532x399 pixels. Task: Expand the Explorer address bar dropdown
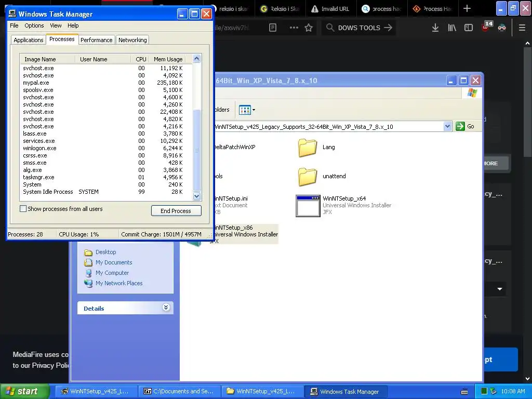(447, 127)
